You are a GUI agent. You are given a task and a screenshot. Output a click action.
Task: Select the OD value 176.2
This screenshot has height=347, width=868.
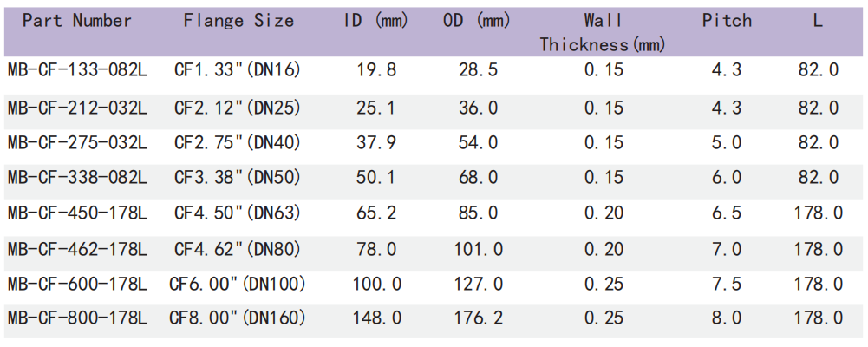[479, 318]
